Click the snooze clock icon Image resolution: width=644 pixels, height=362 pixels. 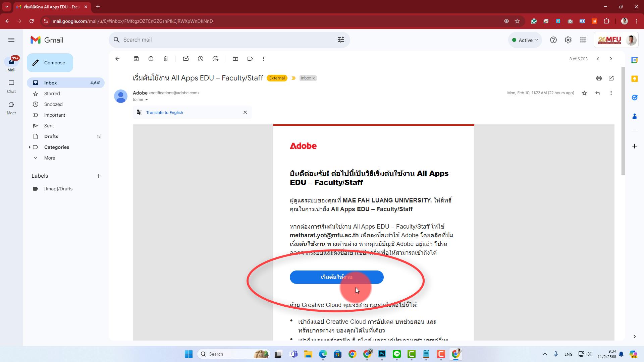pyautogui.click(x=200, y=58)
